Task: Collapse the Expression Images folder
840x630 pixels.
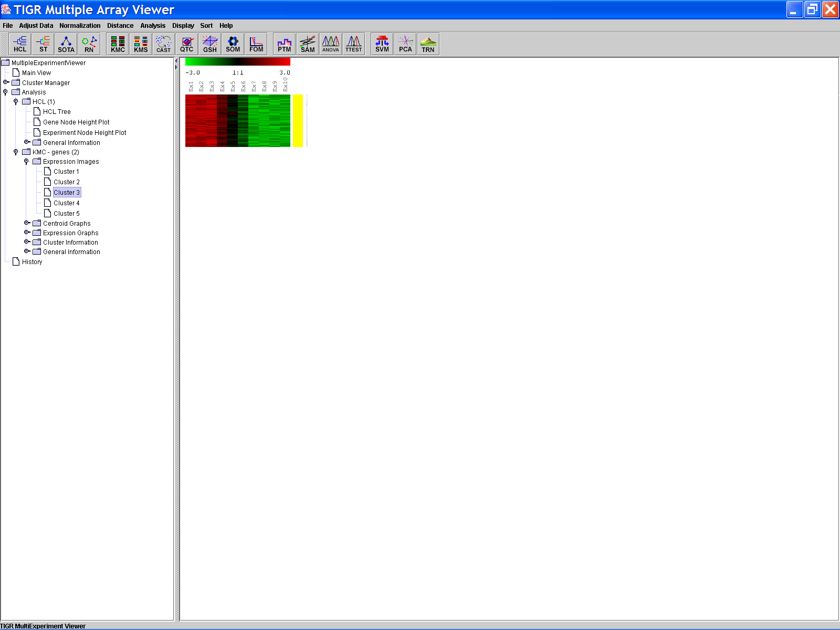Action: point(26,162)
